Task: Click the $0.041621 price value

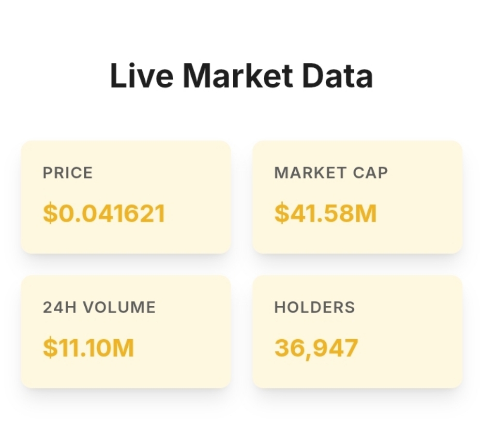Action: click(x=104, y=213)
